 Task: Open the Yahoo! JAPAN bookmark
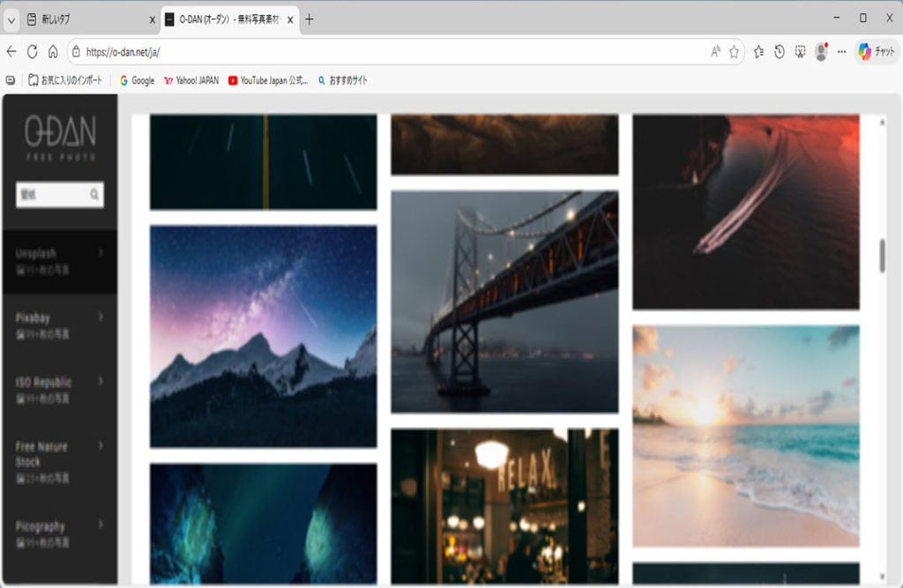pos(190,80)
